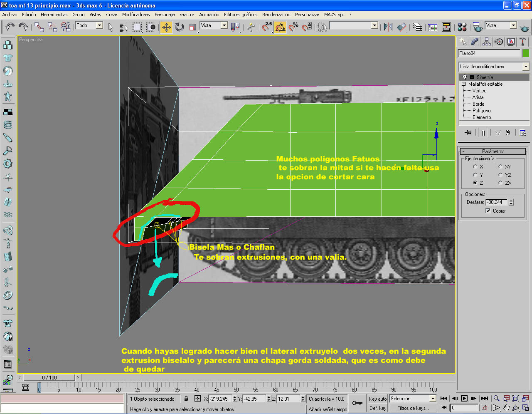Open the reference coordinate system Vista dropdown
The image size is (532, 414).
tap(224, 25)
